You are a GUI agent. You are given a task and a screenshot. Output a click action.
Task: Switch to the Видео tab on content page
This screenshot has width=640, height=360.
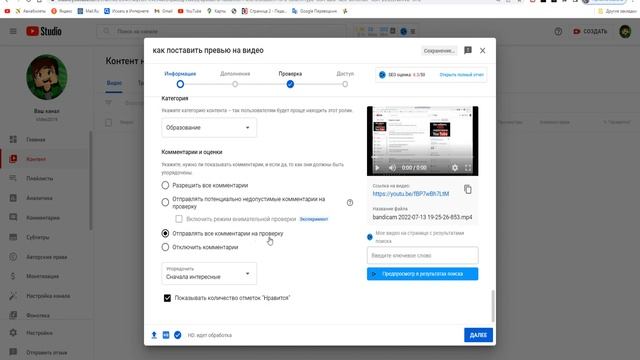[114, 83]
